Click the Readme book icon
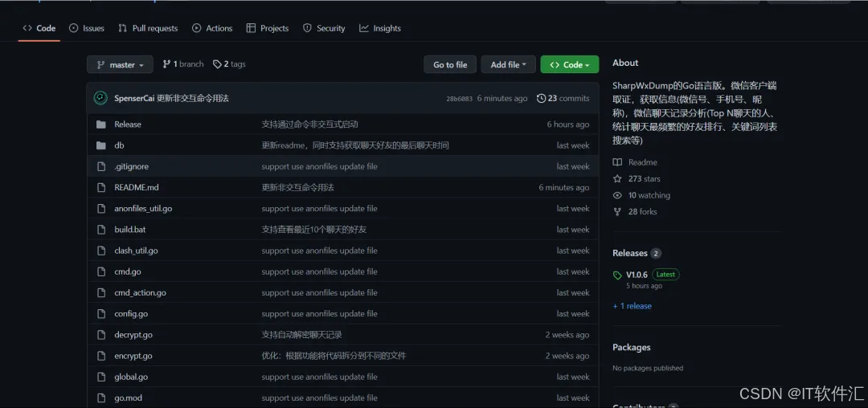Screen dimensions: 868x408 [617, 162]
